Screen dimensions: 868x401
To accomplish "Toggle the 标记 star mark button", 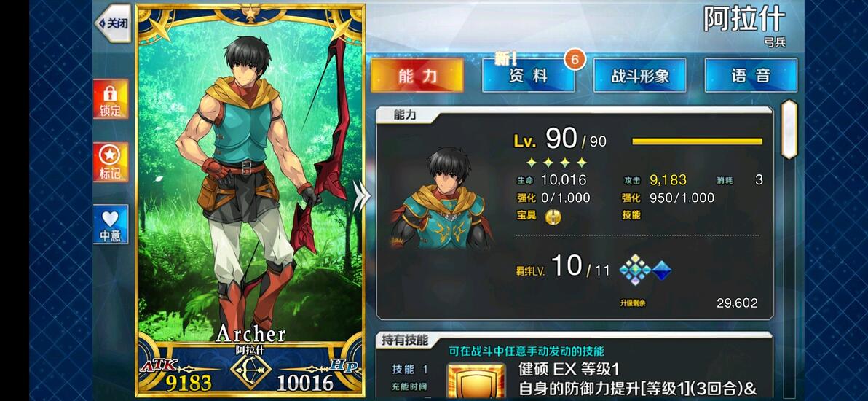I will point(111,162).
